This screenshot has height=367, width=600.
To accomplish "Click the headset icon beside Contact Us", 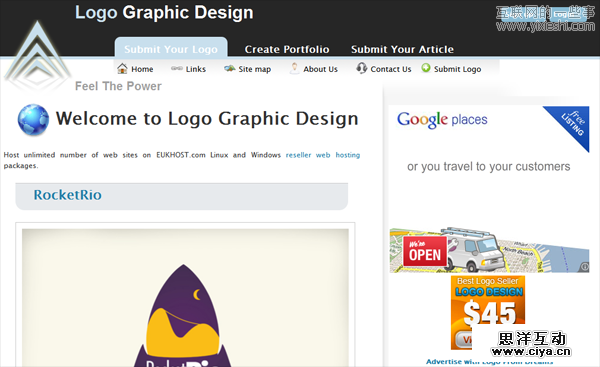I will pos(362,68).
